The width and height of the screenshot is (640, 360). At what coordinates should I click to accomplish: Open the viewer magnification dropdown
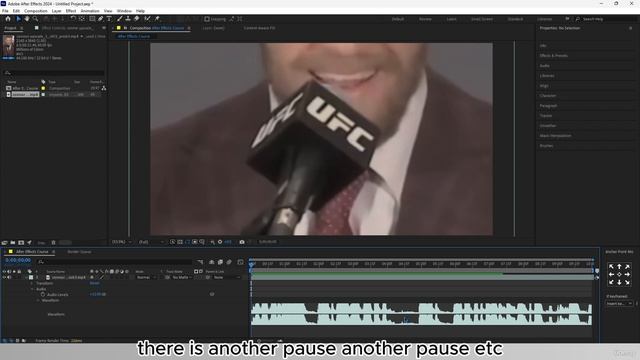click(x=122, y=242)
